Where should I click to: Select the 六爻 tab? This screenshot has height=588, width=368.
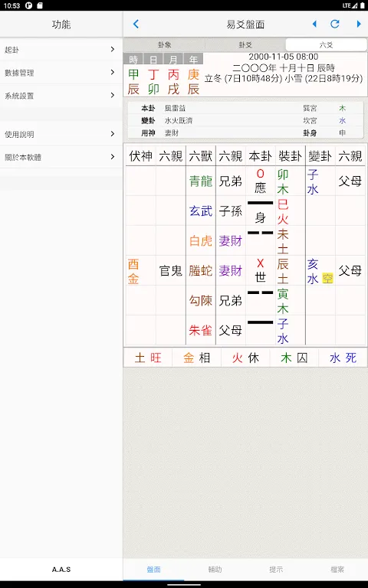tap(326, 44)
